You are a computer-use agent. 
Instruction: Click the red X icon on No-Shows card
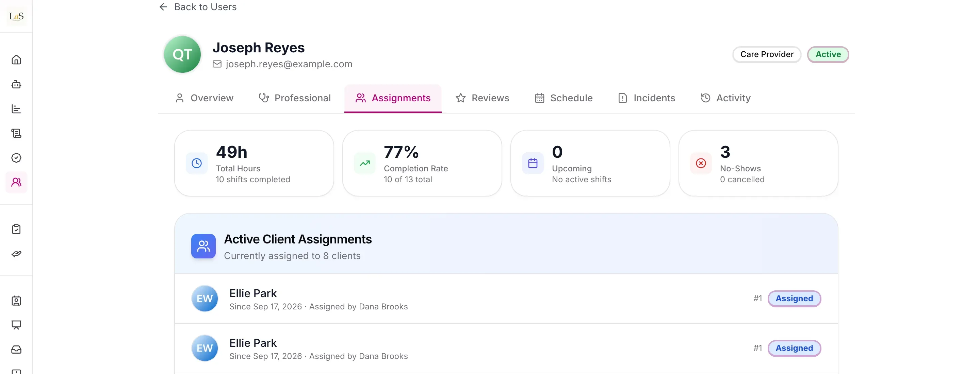701,163
